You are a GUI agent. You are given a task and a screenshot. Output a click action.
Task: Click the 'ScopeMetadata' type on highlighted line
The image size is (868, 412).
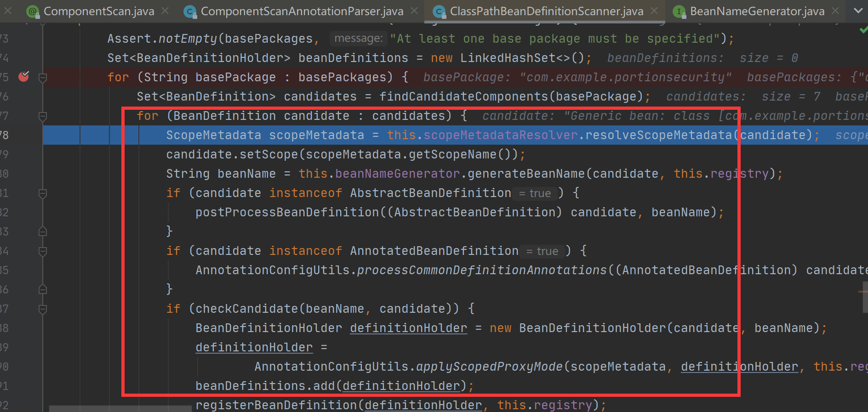[x=213, y=135]
